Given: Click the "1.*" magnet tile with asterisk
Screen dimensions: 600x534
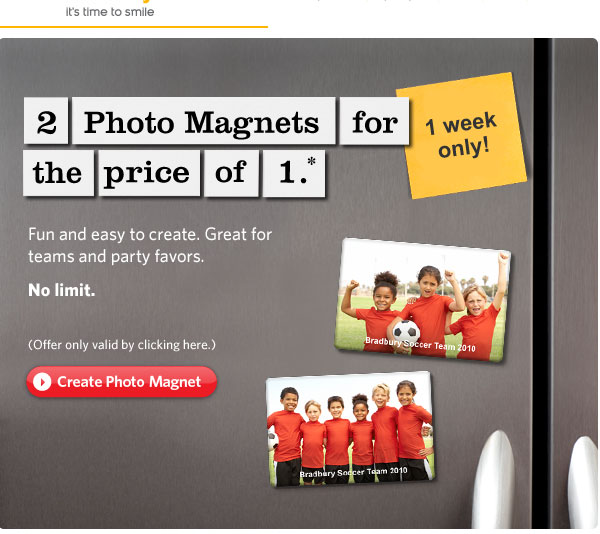Looking at the screenshot, I should 294,173.
